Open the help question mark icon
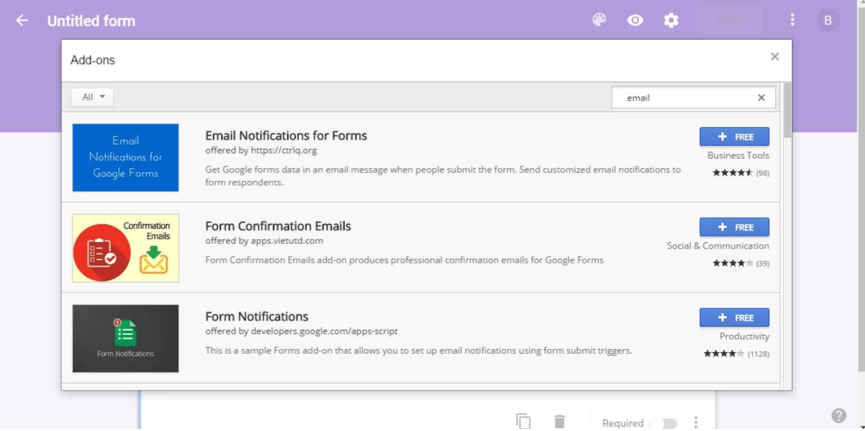Viewport: 865px width, 431px height. click(x=839, y=416)
